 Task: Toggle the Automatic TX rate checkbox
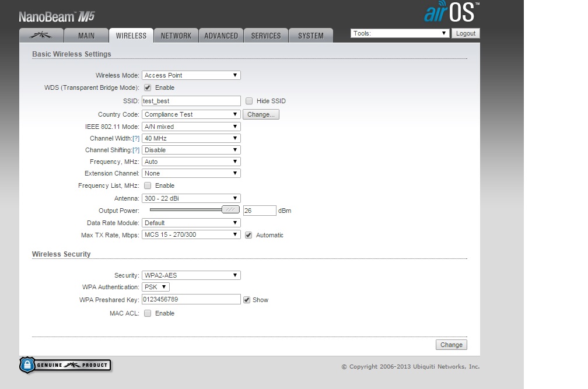(249, 235)
